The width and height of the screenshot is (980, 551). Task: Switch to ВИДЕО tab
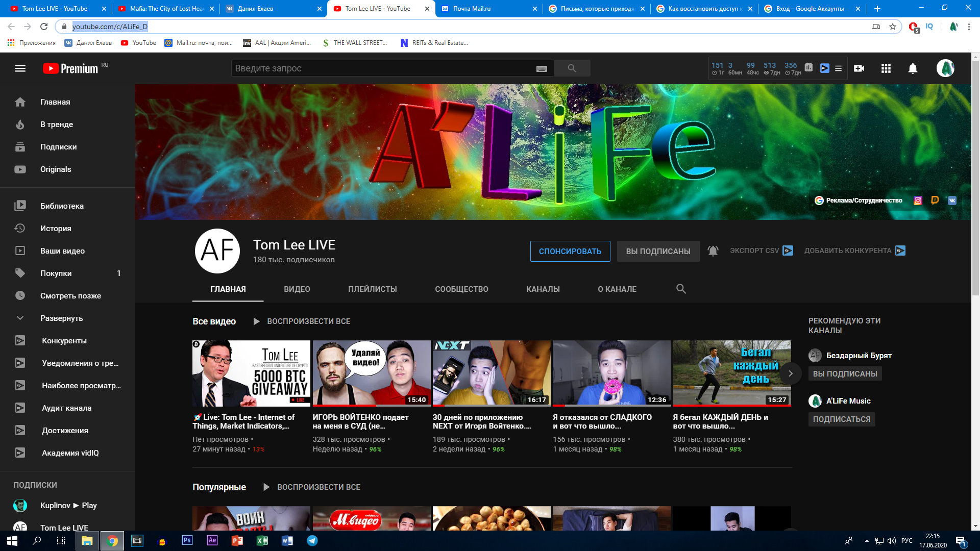tap(297, 289)
